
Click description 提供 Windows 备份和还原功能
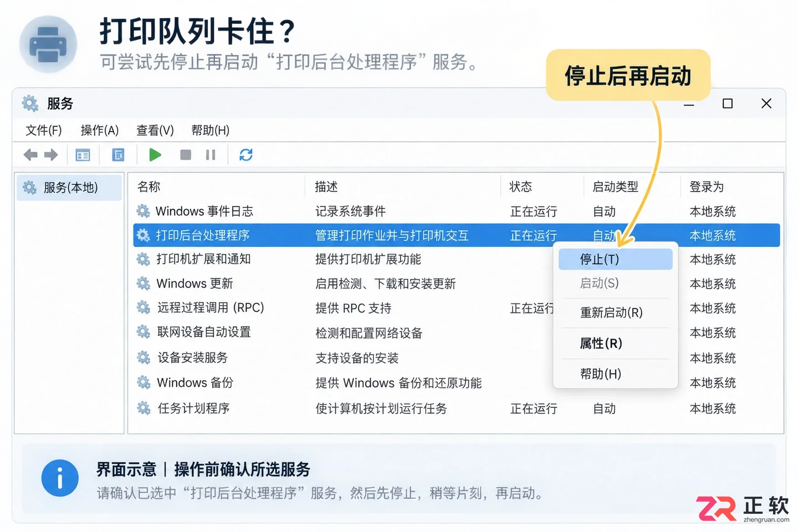pyautogui.click(x=398, y=383)
